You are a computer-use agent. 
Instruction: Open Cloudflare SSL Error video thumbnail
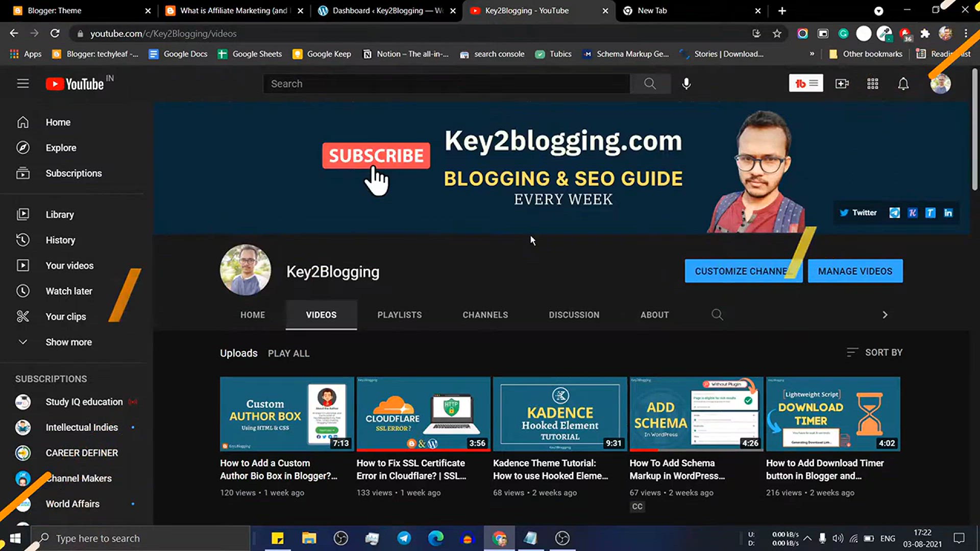point(423,414)
